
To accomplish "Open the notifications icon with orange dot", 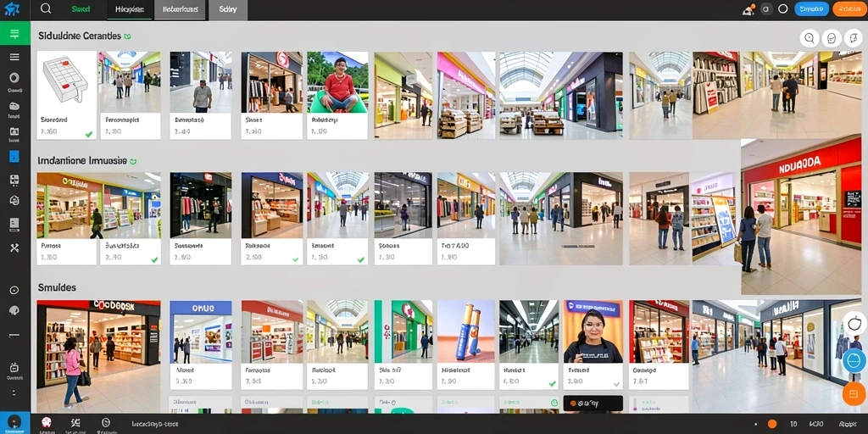I will click(748, 9).
